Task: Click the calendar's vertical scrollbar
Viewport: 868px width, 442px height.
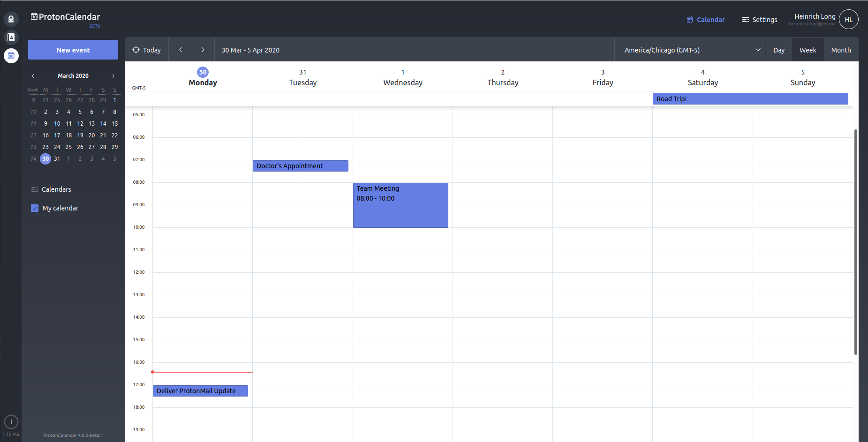Action: point(855,241)
